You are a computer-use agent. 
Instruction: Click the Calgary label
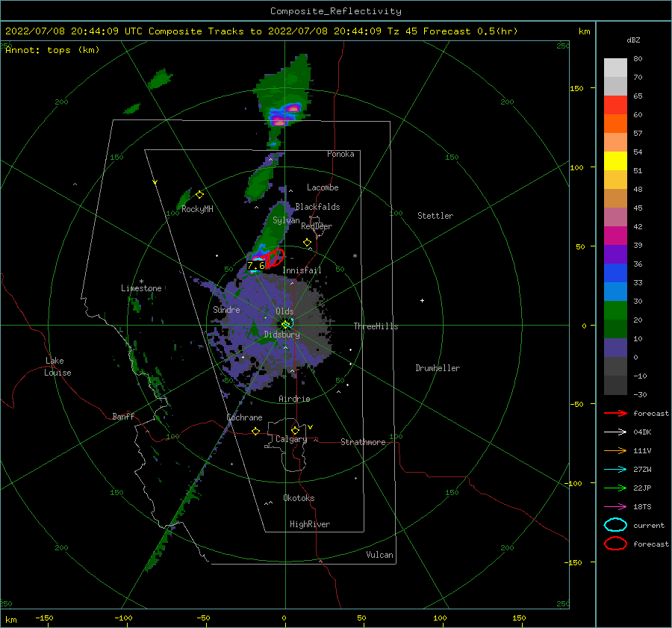(x=291, y=439)
